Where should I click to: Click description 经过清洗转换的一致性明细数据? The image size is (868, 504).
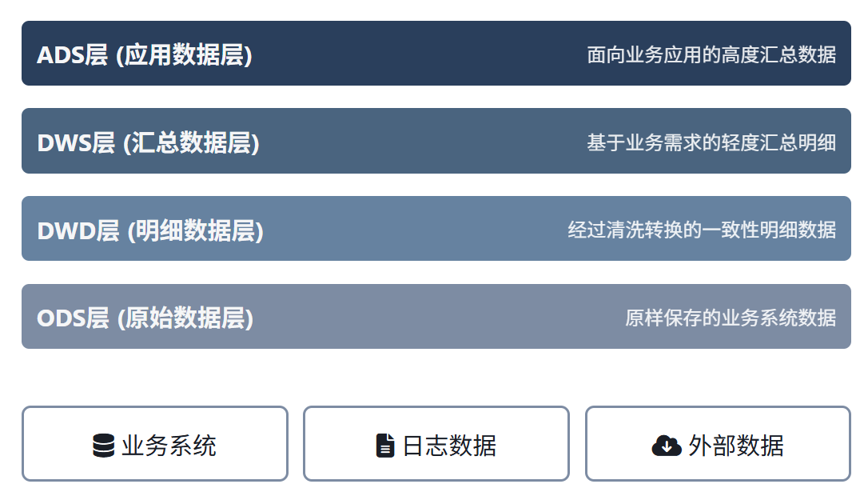pyautogui.click(x=702, y=230)
